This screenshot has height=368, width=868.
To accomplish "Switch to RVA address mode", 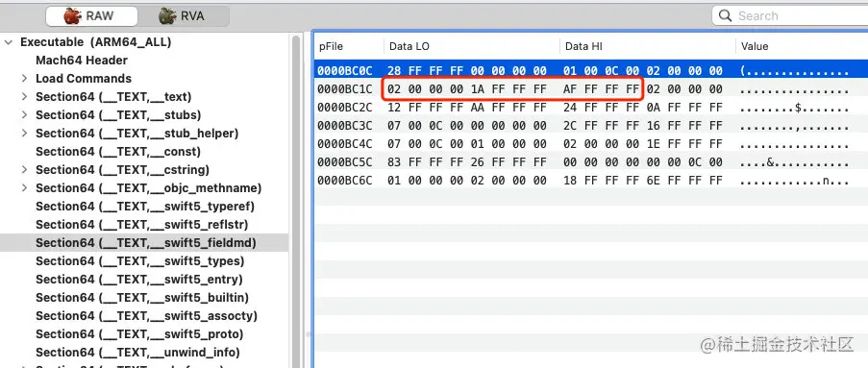I will click(183, 16).
